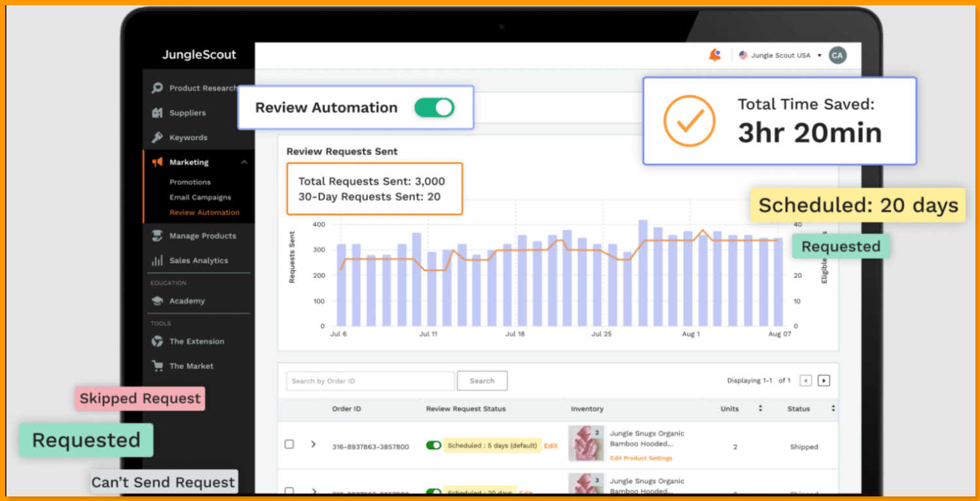980x501 pixels.
Task: Open Sales Analytics in the sidebar
Action: (x=198, y=260)
